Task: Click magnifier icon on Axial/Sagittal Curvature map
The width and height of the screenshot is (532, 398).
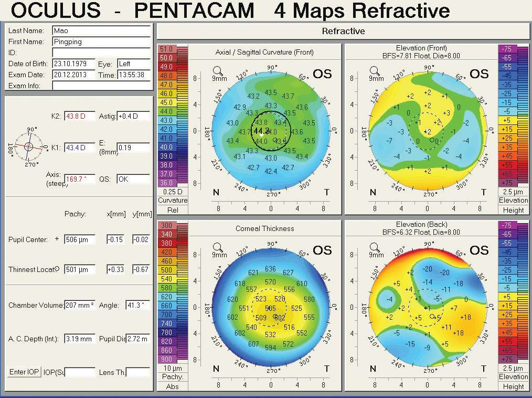Action: pyautogui.click(x=217, y=70)
